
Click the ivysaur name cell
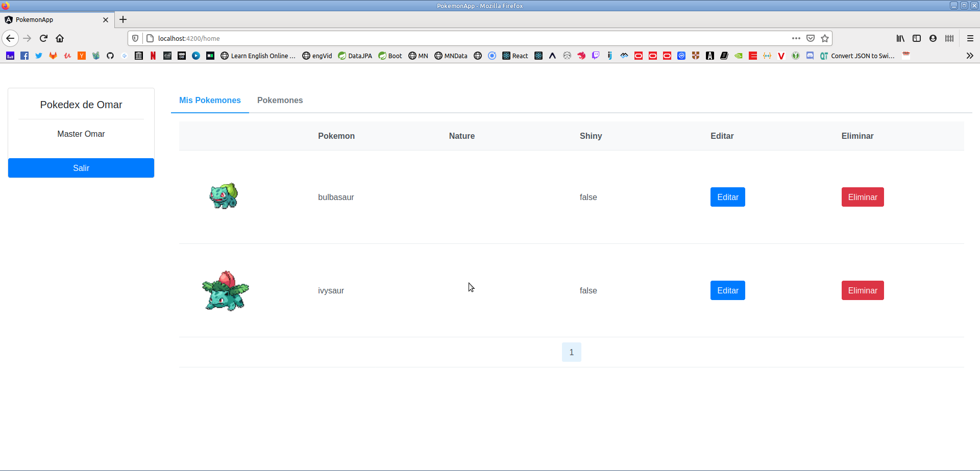(331, 290)
